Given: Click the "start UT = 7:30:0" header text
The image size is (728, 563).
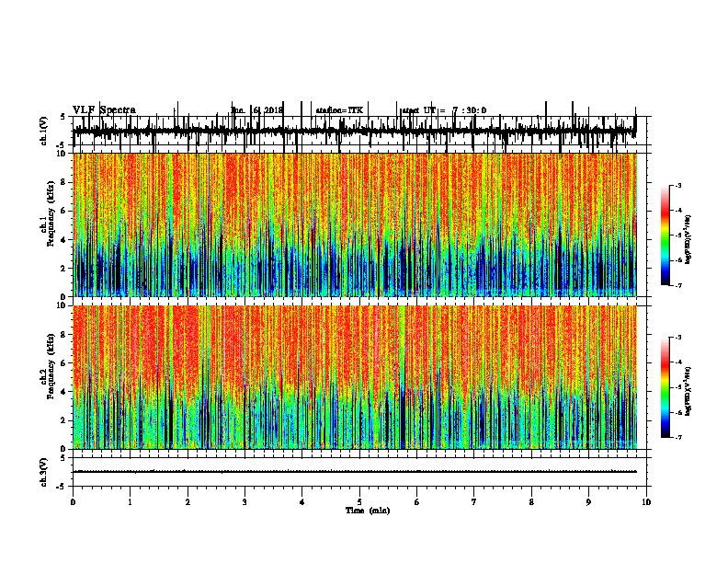Looking at the screenshot, I should pyautogui.click(x=444, y=110).
